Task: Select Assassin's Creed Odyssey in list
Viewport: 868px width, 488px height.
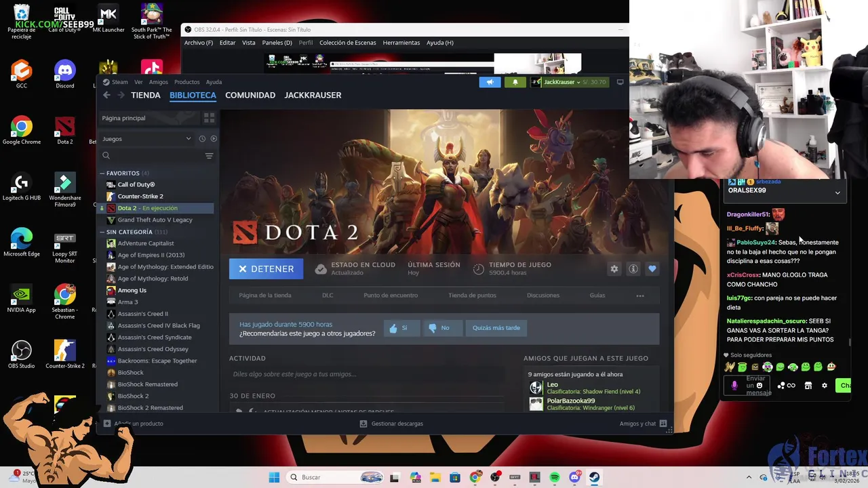Action: [156, 349]
